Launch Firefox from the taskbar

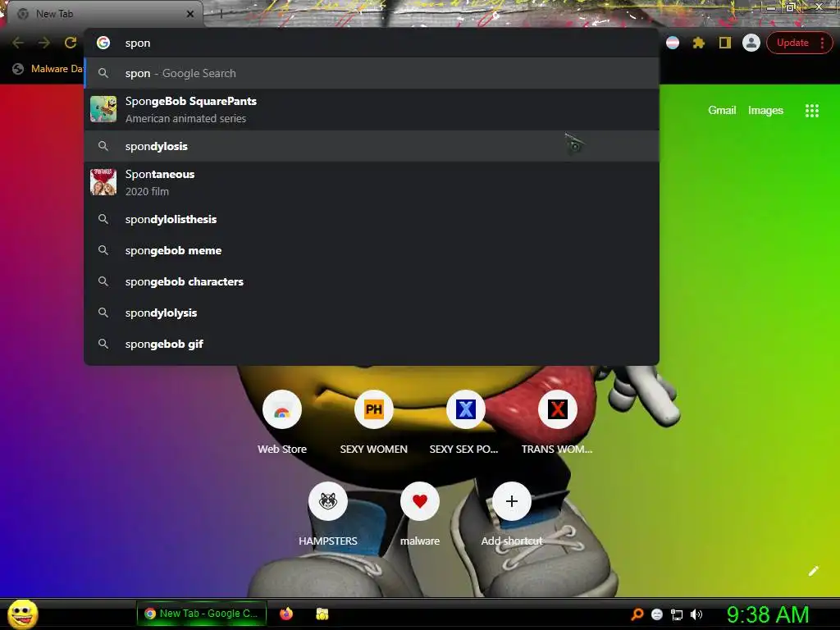point(286,614)
